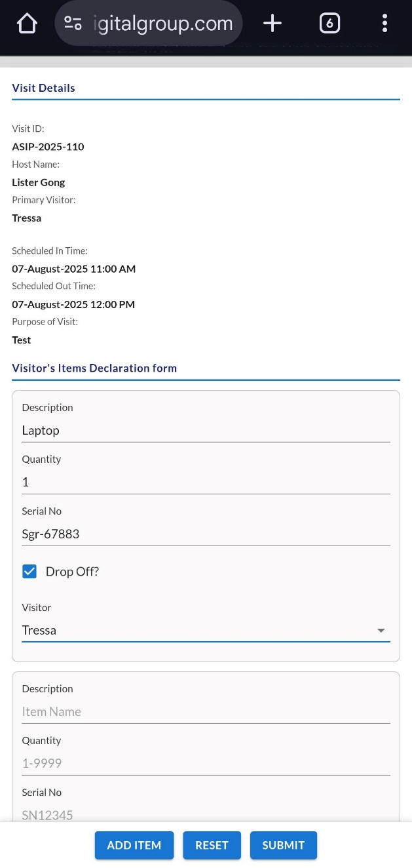Click the Drop Off? label text

(72, 572)
